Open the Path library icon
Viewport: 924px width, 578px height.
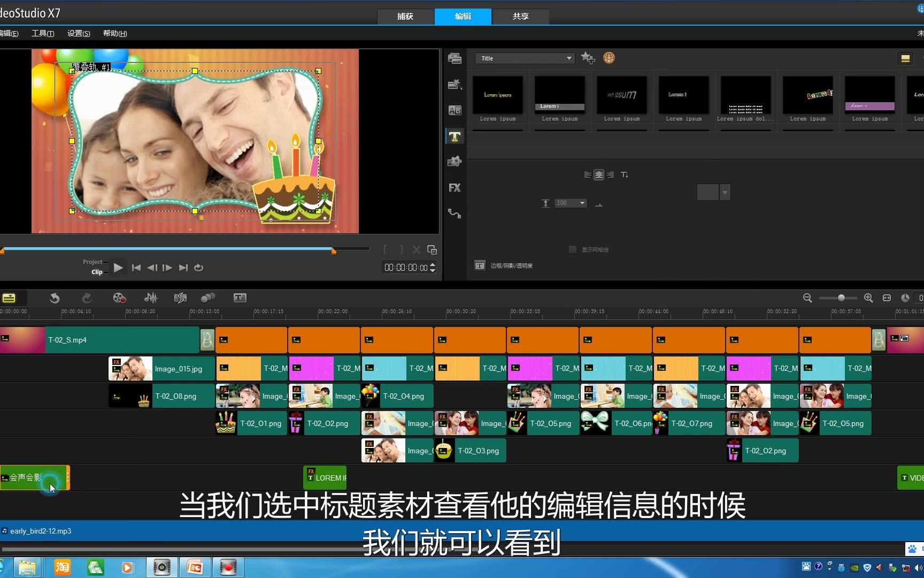point(455,214)
